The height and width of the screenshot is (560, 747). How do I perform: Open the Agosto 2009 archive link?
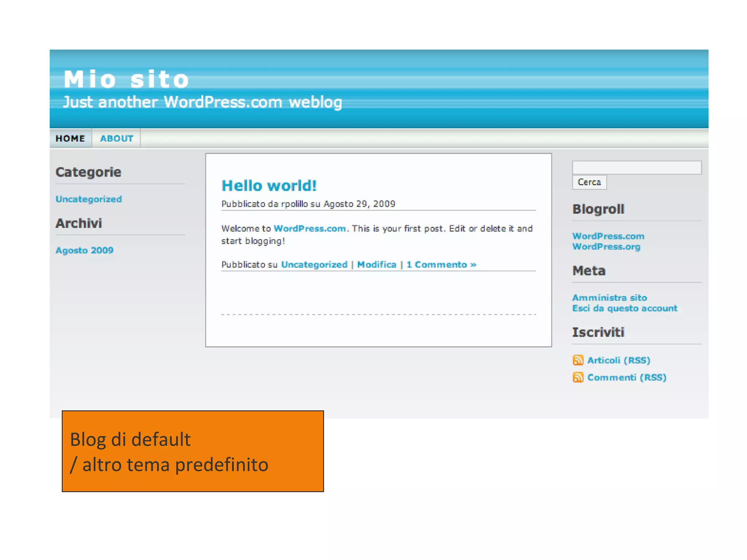point(84,250)
